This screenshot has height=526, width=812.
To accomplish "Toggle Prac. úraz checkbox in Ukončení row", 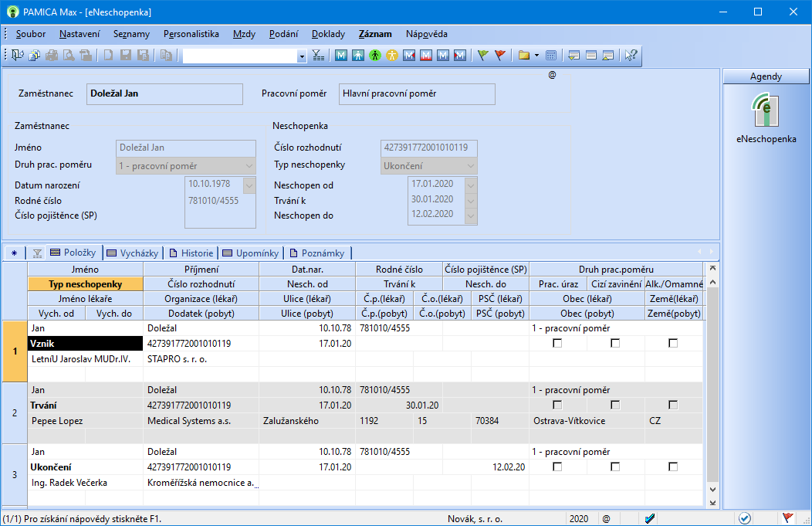I will (557, 467).
